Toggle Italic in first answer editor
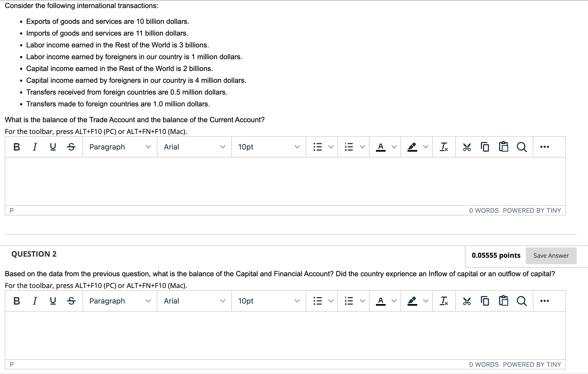This screenshot has width=588, height=374. coord(35,147)
